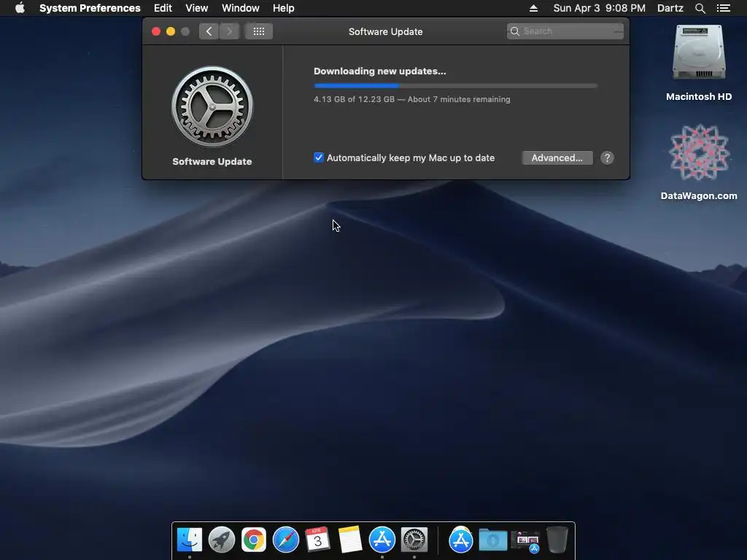Minimize the Software Update window
Screen dimensions: 747x560
click(171, 31)
